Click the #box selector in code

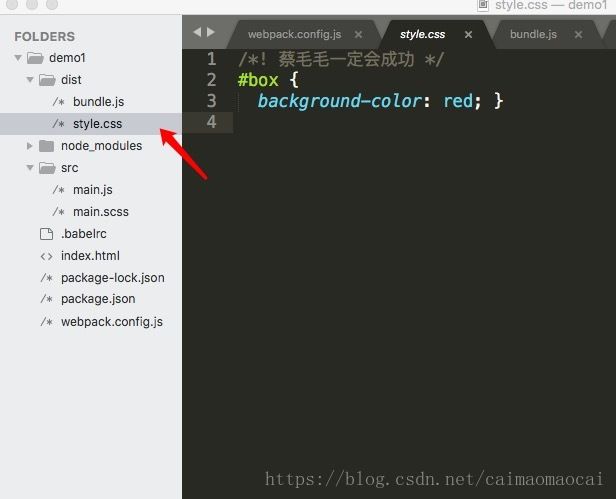258,81
